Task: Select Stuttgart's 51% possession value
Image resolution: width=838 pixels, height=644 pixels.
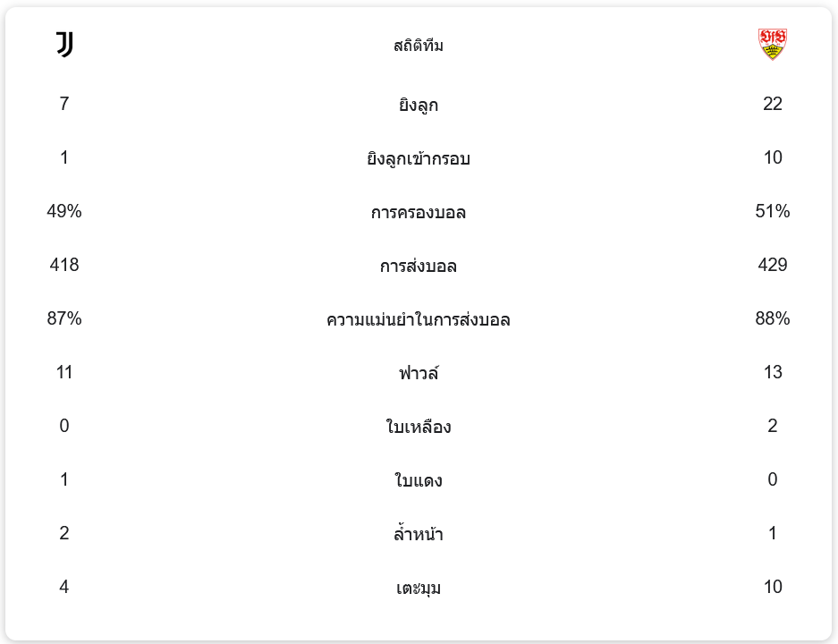Action: (773, 211)
